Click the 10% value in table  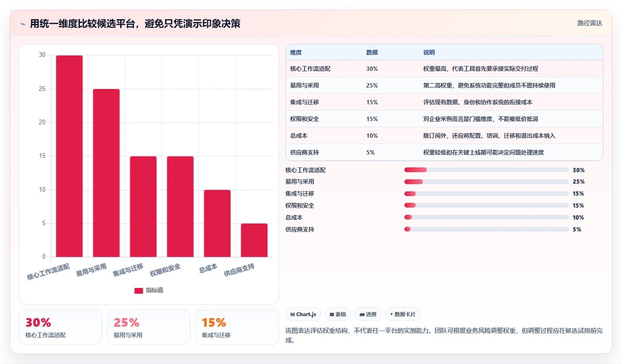coord(372,136)
